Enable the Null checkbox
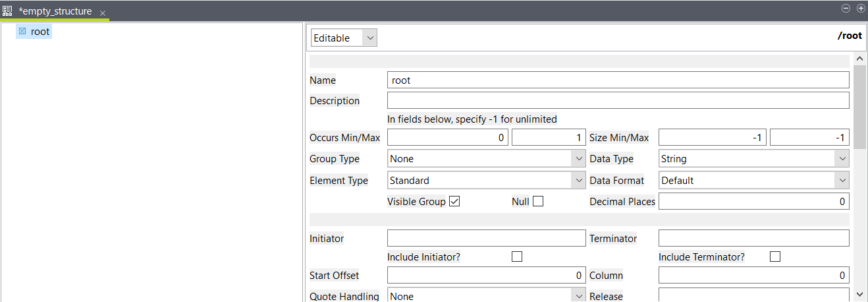Screen dimensions: 868x302 [x=538, y=202]
